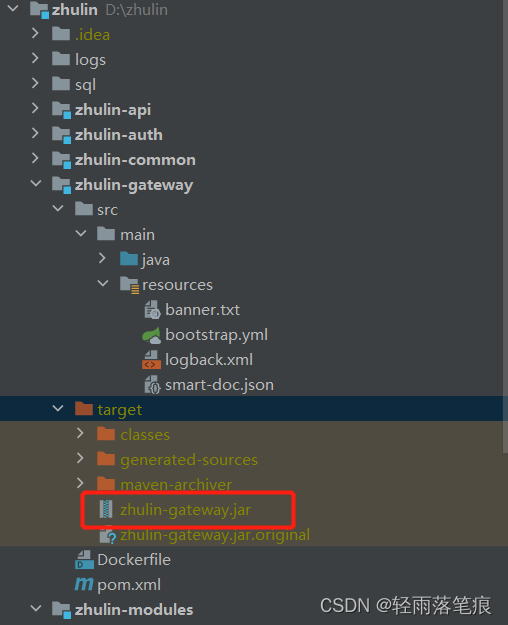Expand the classes folder
The height and width of the screenshot is (625, 508).
80,433
